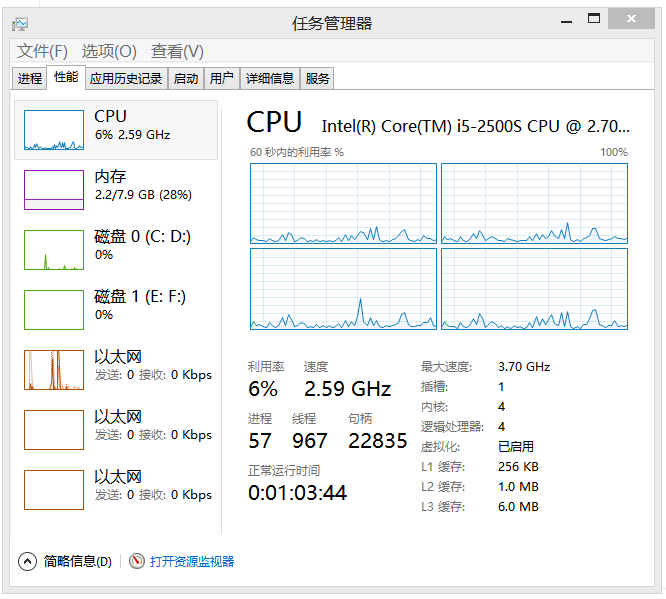Open the 选项(O) menu

[109, 51]
